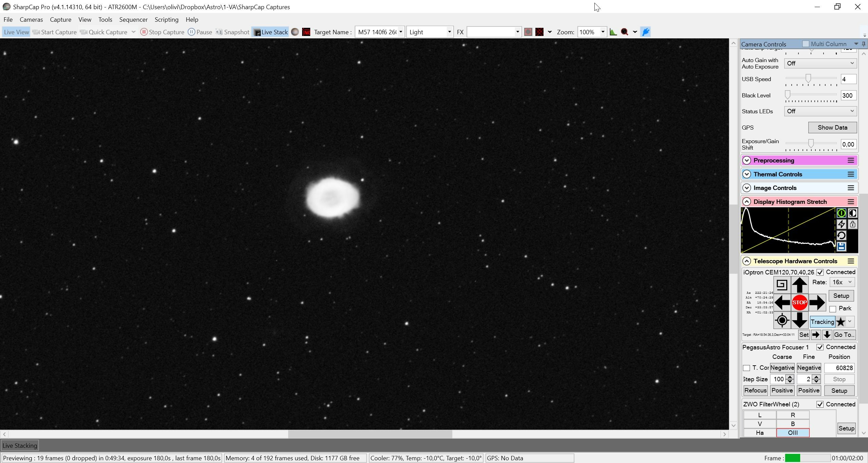
Task: Click the pink selection area icon after FX
Action: click(528, 32)
